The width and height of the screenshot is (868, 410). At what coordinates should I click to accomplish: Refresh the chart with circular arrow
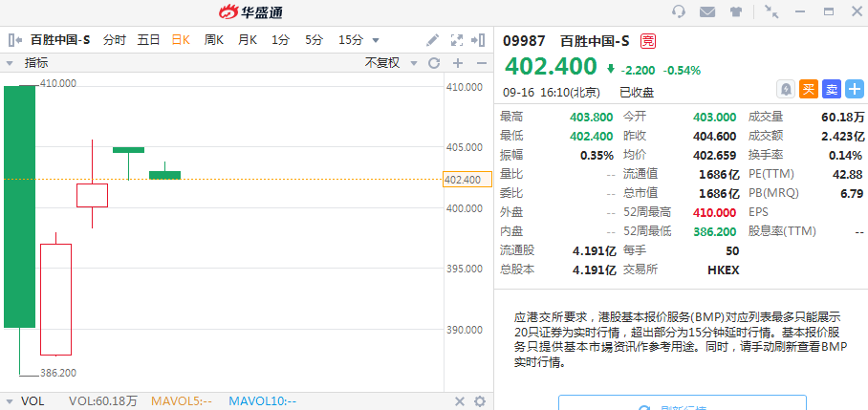pyautogui.click(x=434, y=63)
